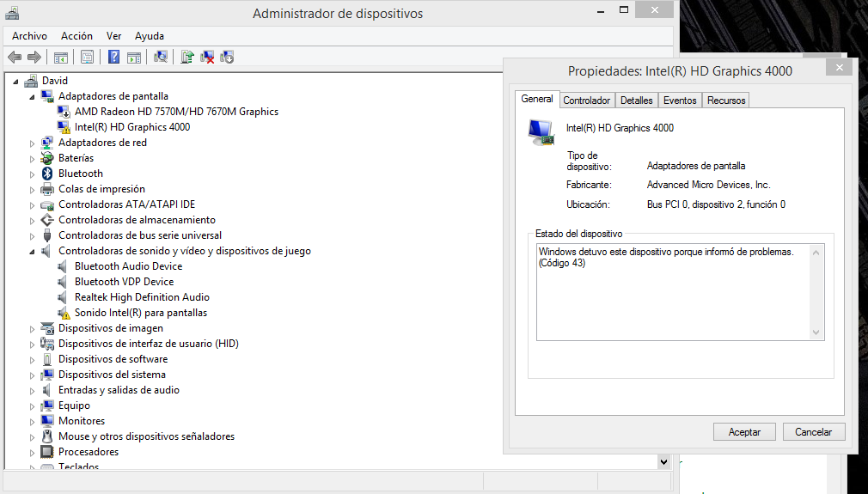Click the Baterías battery icon
The image size is (868, 494).
(x=47, y=158)
